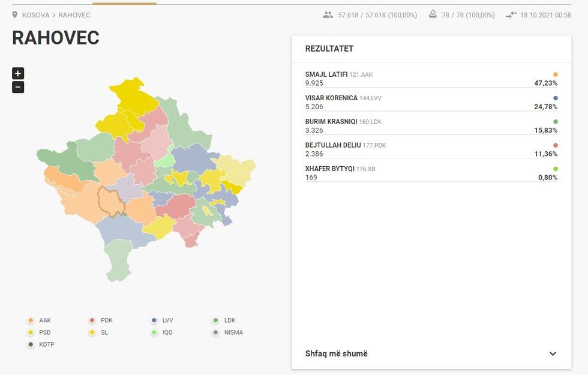Click the location pin icon in breadcrumb
588x375 pixels.
pos(15,15)
